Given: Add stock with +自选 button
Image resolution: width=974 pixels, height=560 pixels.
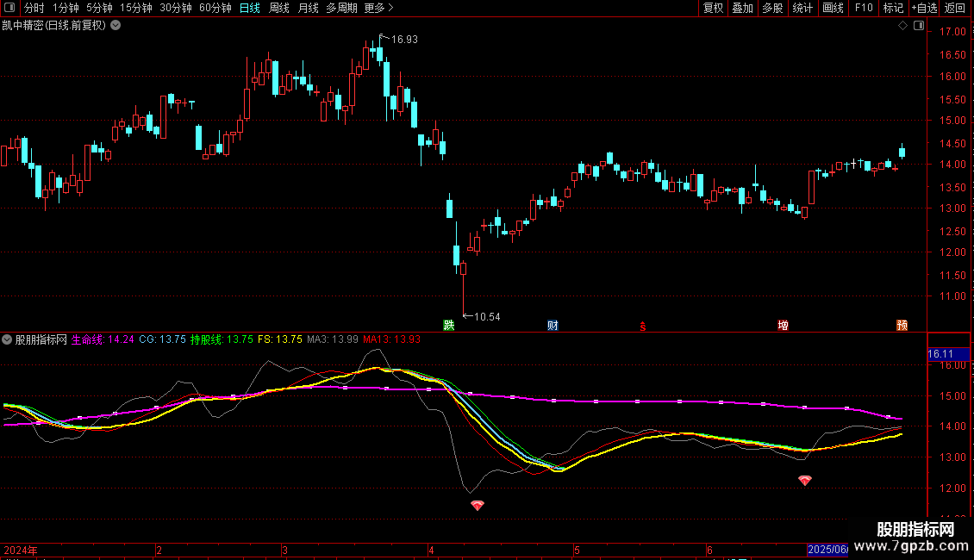Looking at the screenshot, I should pos(924,8).
